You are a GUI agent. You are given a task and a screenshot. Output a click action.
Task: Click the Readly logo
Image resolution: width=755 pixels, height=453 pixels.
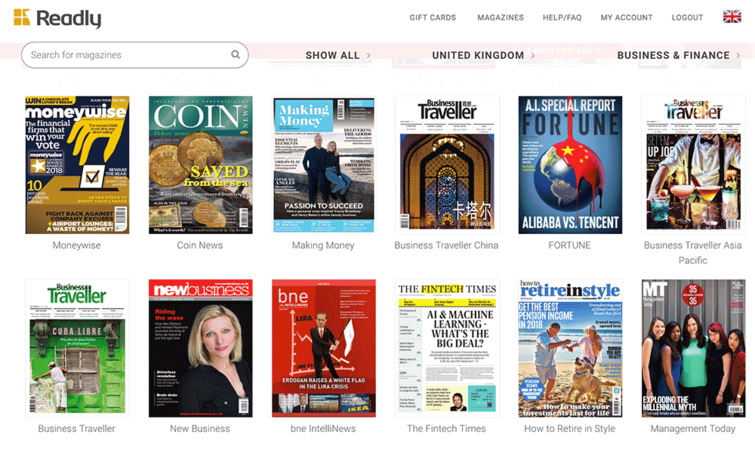click(57, 18)
